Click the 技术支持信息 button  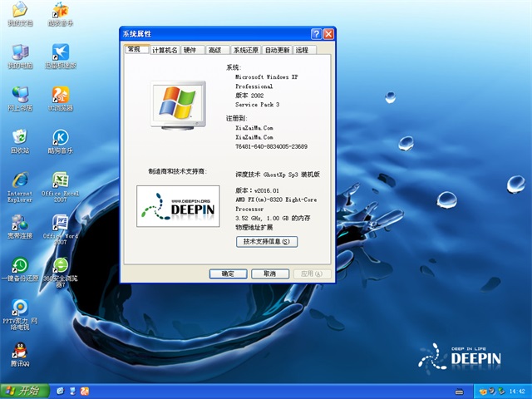pyautogui.click(x=266, y=241)
